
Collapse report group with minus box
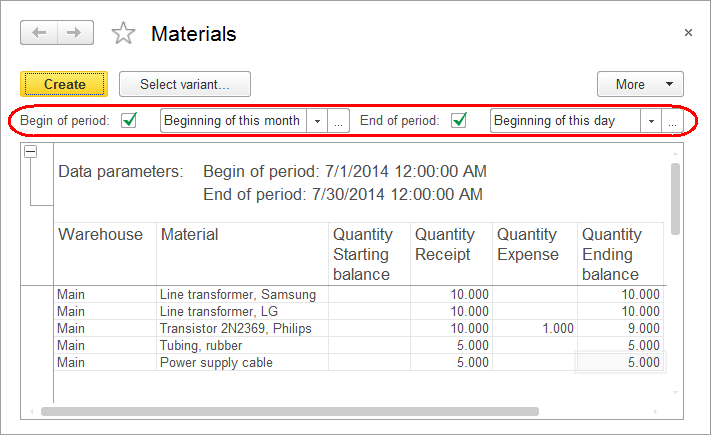click(x=31, y=152)
